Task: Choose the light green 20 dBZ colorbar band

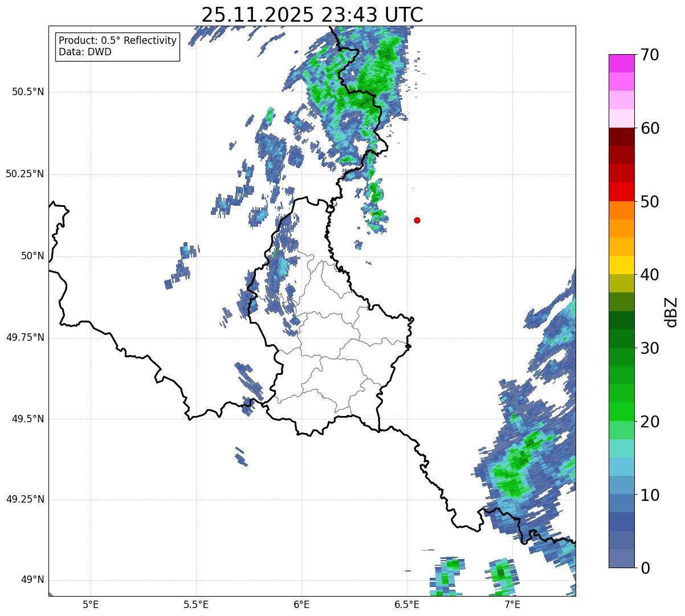Action: 621,430
